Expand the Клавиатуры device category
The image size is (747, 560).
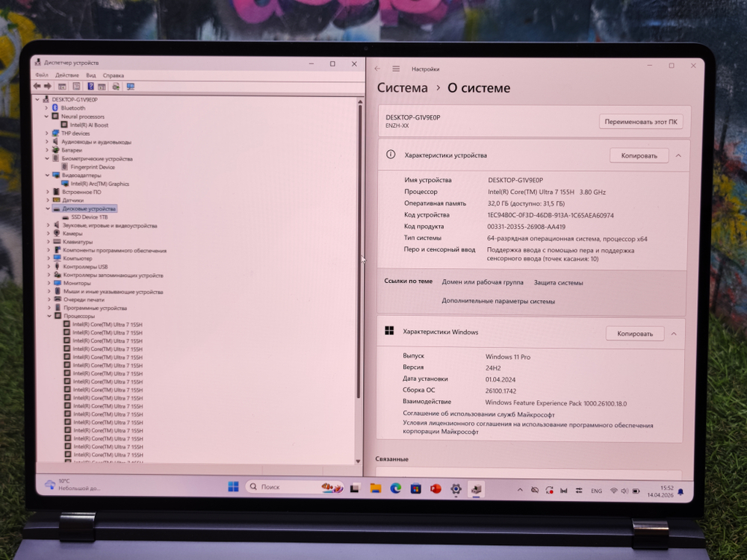point(47,242)
